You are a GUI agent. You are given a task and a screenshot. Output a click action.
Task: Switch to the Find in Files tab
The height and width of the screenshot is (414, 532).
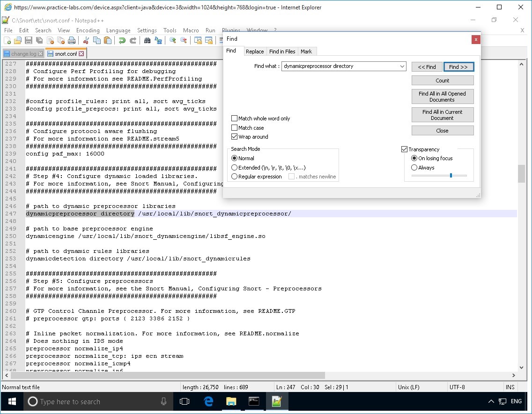click(x=282, y=52)
